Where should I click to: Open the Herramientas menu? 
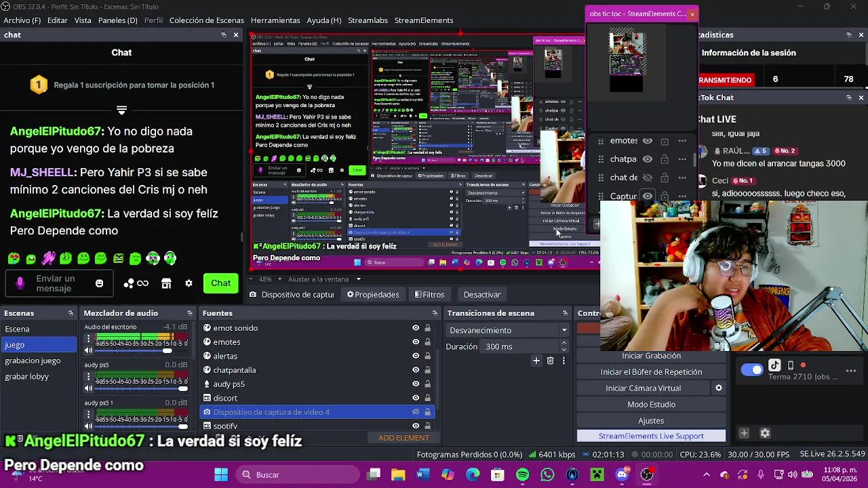click(275, 20)
